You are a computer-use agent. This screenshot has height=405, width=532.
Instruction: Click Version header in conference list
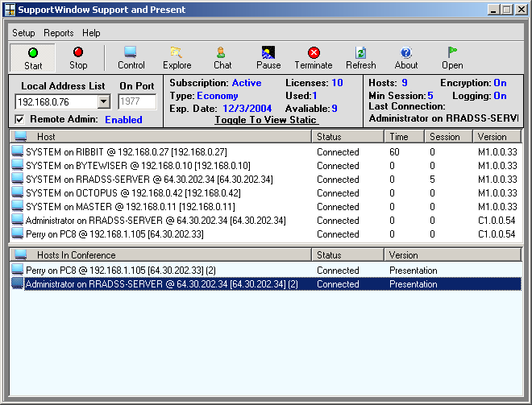[453, 254]
